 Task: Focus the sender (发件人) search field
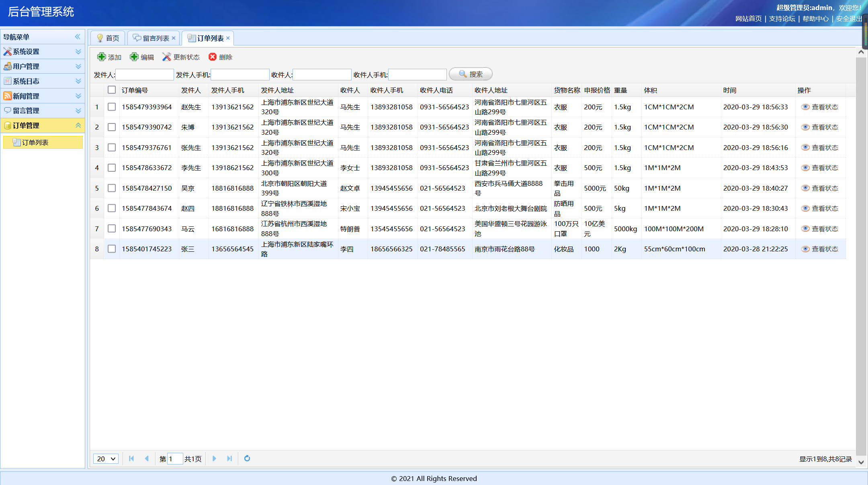(x=145, y=74)
